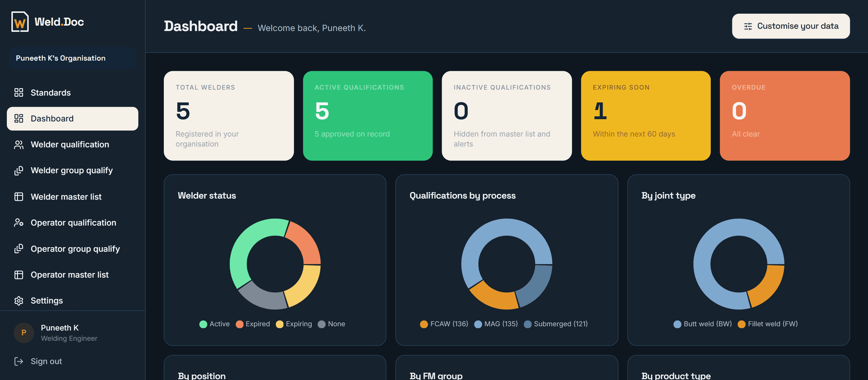This screenshot has height=380, width=868.
Task: Click the By position card heading
Action: (201, 376)
